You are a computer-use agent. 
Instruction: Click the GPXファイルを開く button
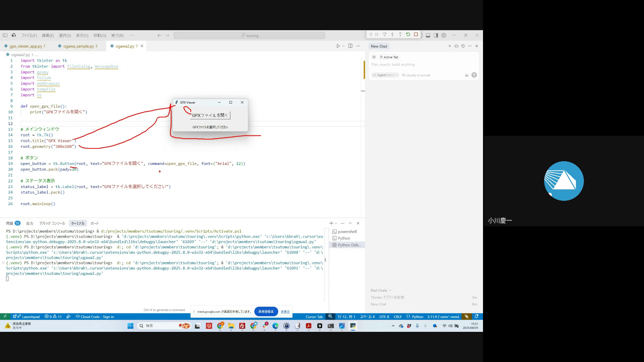click(210, 115)
